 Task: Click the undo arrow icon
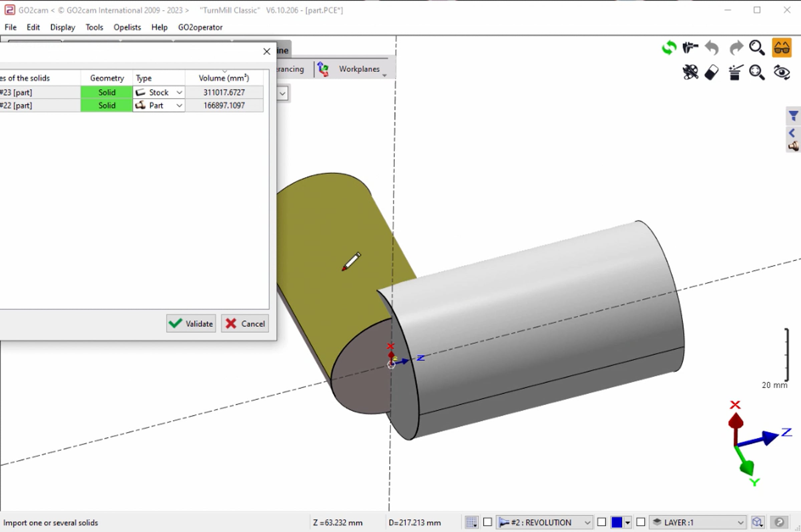pos(712,48)
